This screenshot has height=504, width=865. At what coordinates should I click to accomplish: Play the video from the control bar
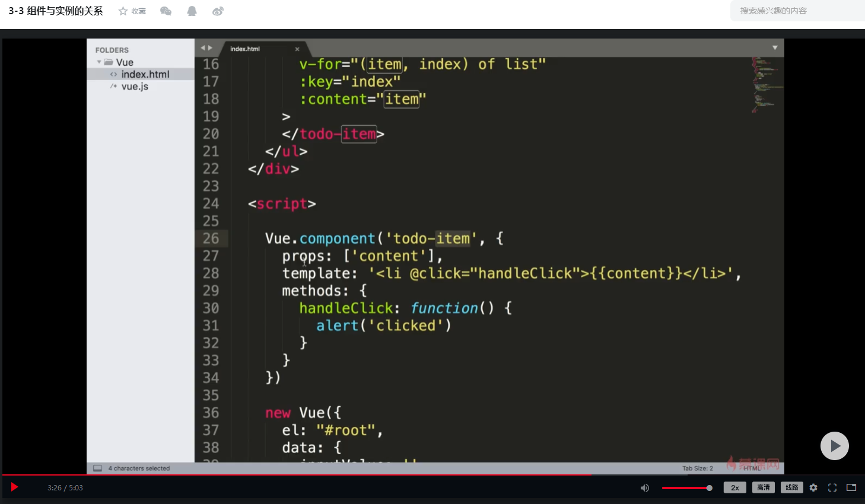tap(14, 487)
